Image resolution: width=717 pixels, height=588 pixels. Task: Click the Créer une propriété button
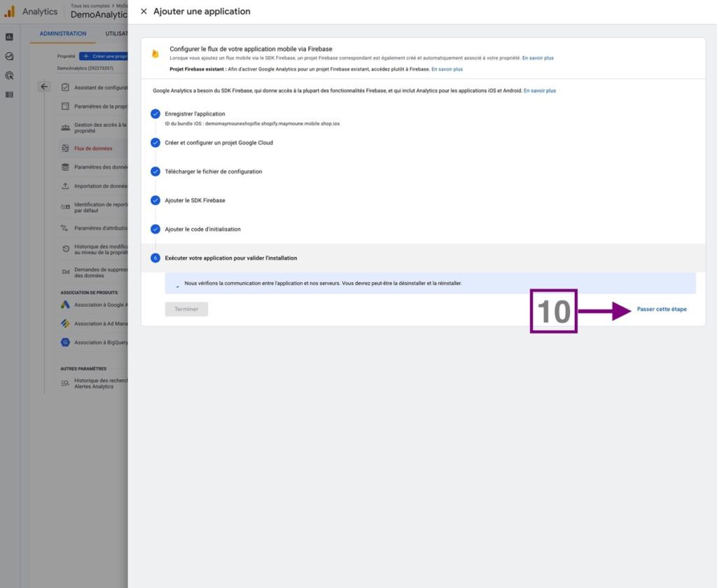click(104, 56)
